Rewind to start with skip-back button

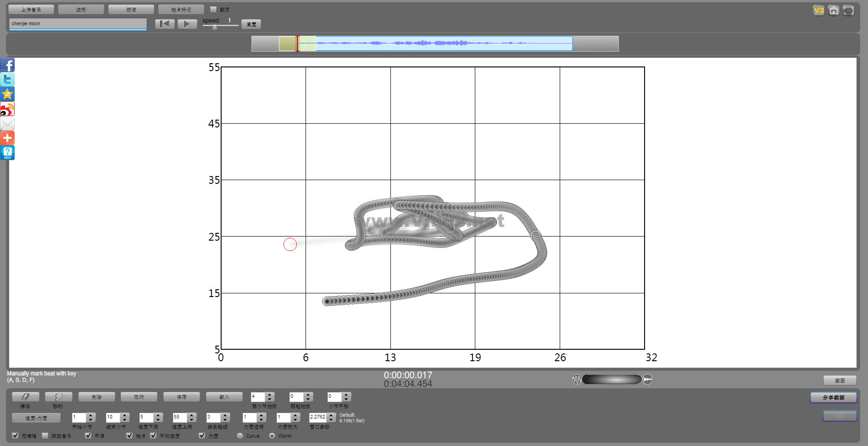[x=165, y=24]
